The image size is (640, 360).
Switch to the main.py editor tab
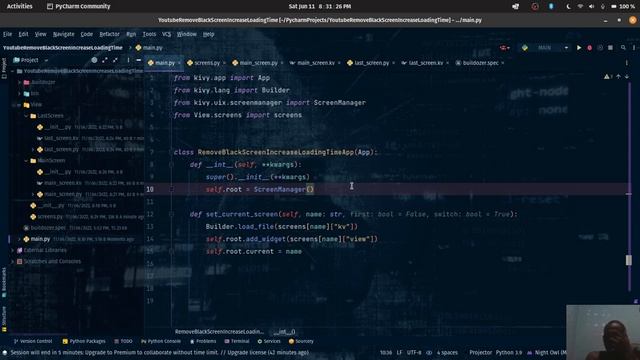click(x=164, y=63)
